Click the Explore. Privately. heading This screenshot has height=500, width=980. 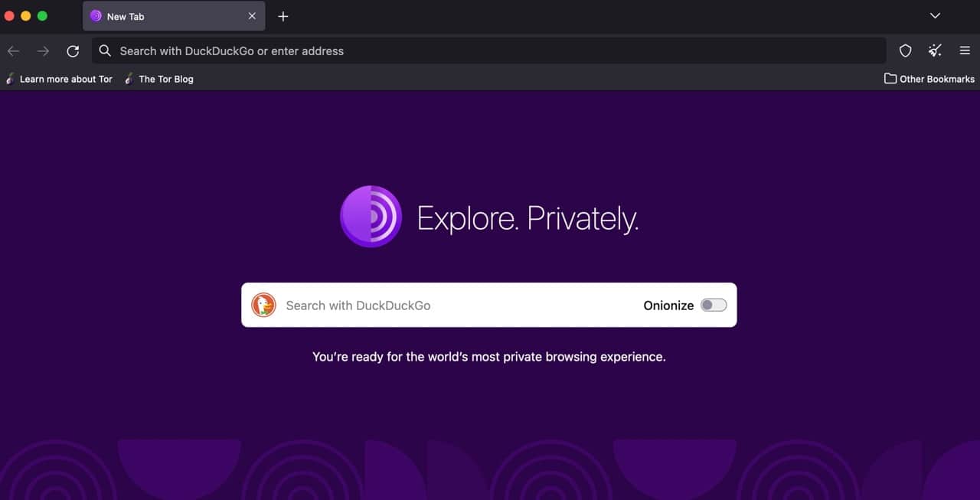coord(528,219)
